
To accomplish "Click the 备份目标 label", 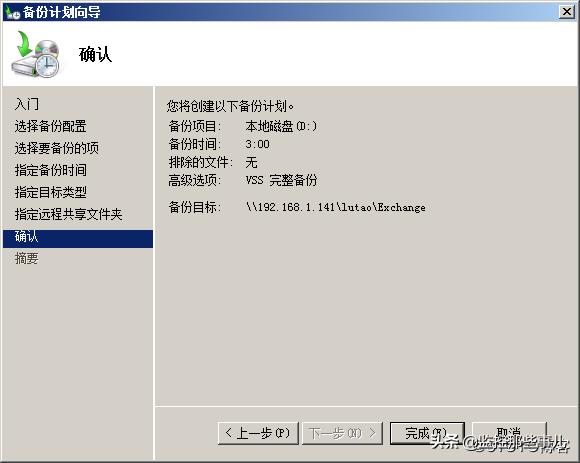I will pos(195,207).
